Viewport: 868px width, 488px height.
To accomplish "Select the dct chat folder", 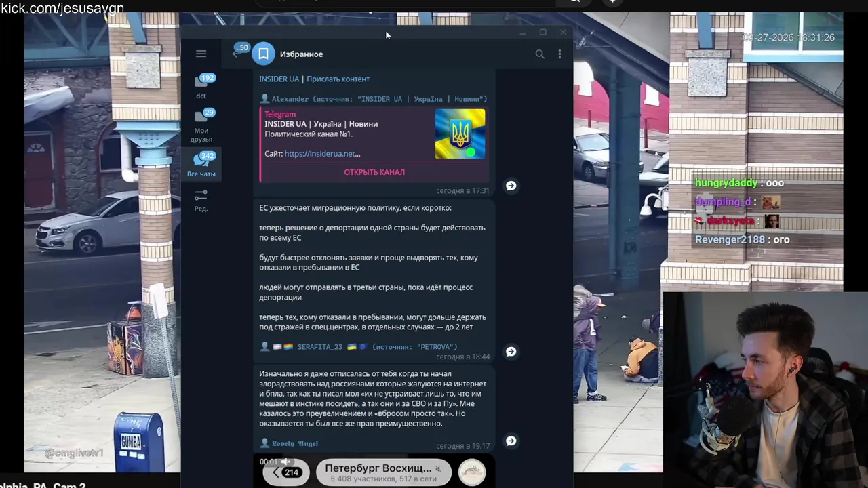I will point(201,87).
